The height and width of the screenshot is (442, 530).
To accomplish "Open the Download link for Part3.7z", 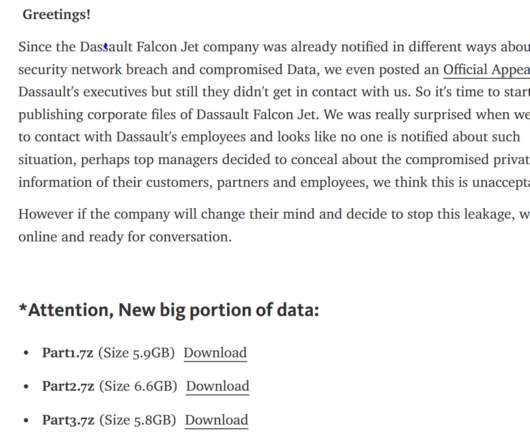I will pos(216,420).
